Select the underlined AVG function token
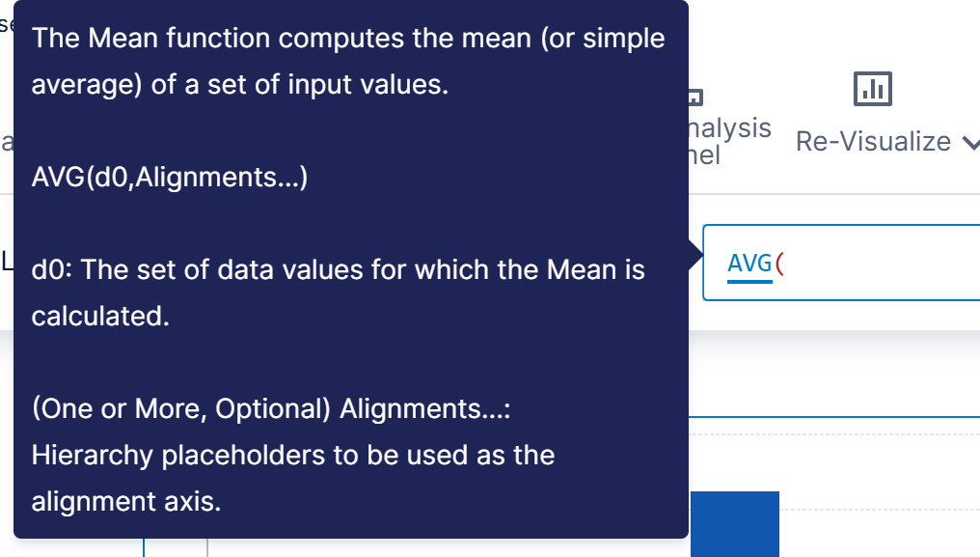Screen dimensions: 980x557 (x=749, y=263)
